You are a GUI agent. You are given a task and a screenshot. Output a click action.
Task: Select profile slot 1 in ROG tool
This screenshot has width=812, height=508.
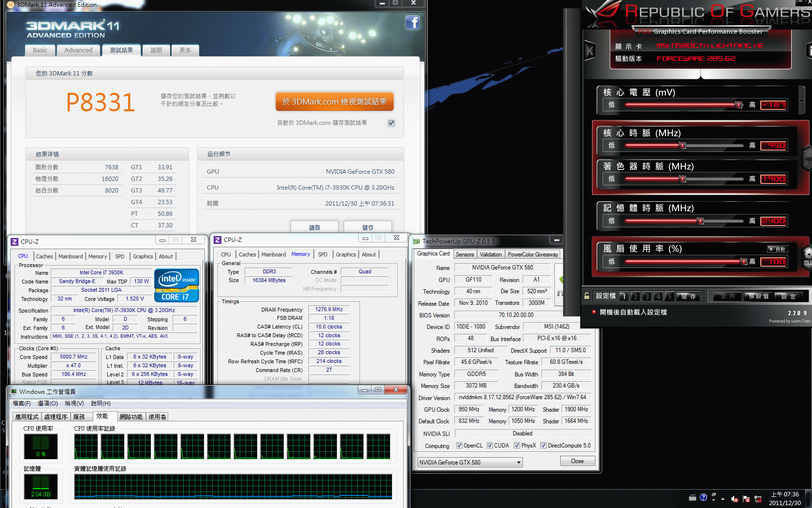tap(623, 297)
